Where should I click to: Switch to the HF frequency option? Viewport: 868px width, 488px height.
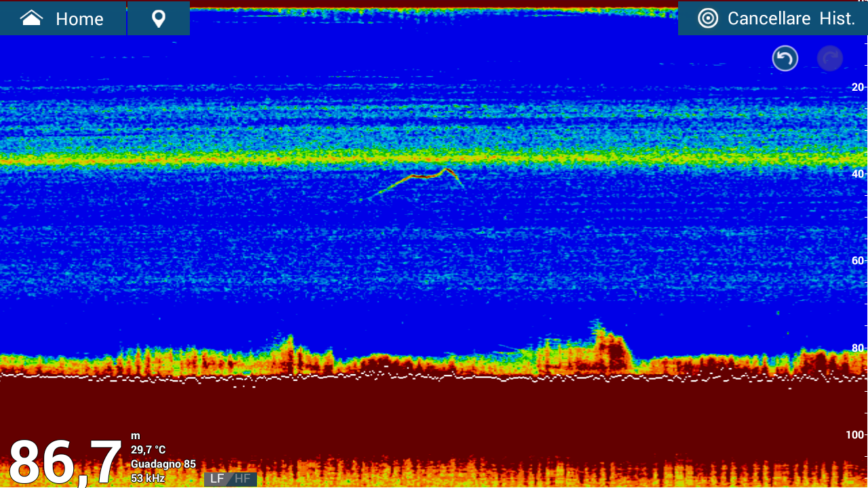point(243,479)
